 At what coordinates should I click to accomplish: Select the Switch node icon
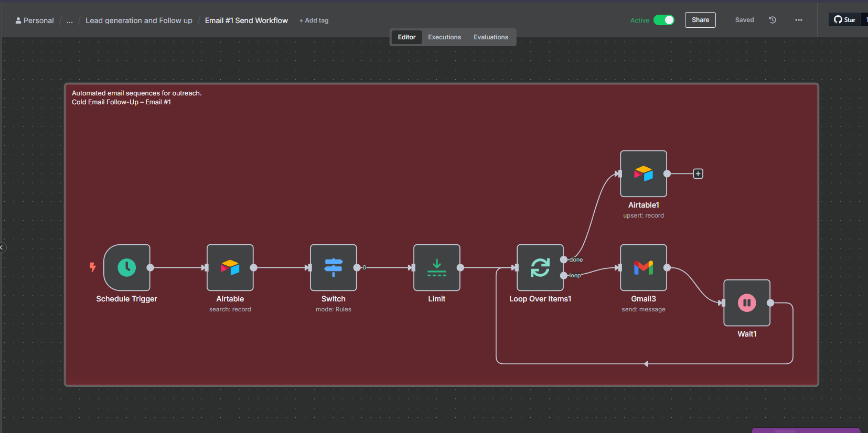(x=334, y=267)
